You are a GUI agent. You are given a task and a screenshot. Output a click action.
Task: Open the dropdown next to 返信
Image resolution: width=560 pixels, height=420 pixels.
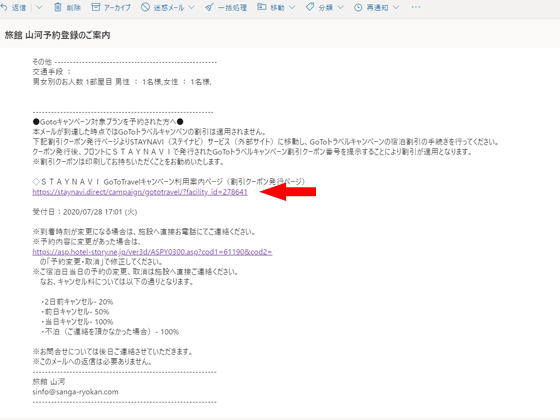[x=39, y=8]
